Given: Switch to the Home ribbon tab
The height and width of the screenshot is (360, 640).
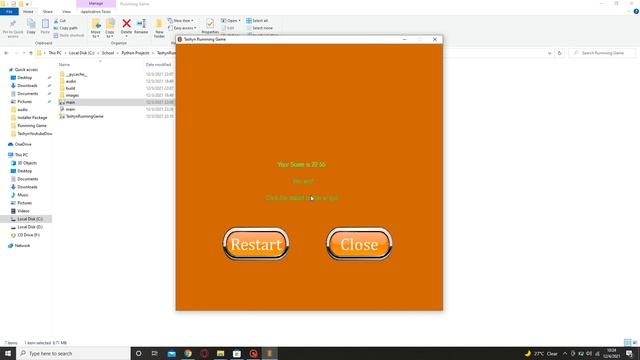Looking at the screenshot, I should click(x=28, y=12).
